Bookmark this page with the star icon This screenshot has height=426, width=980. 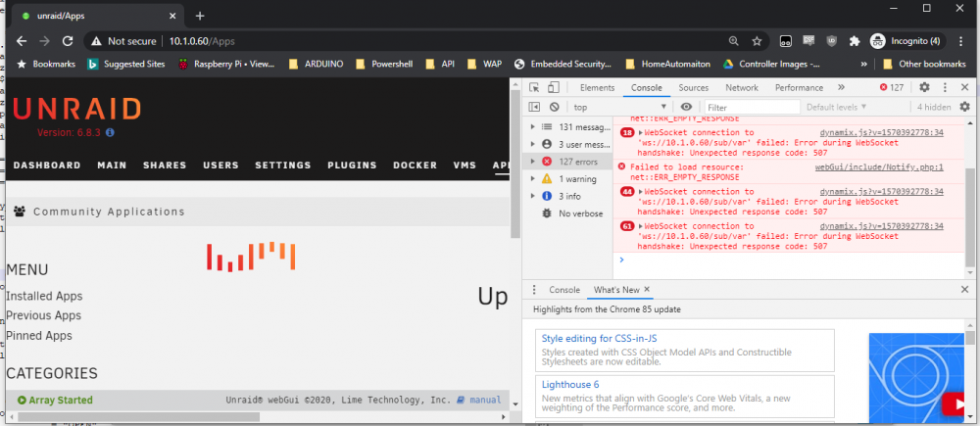(x=757, y=41)
